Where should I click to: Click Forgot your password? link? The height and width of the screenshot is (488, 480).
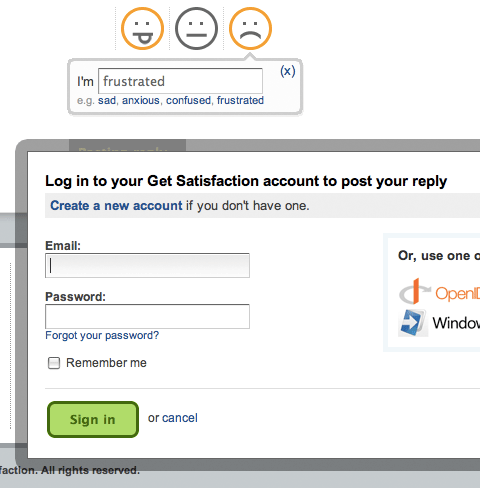102,335
